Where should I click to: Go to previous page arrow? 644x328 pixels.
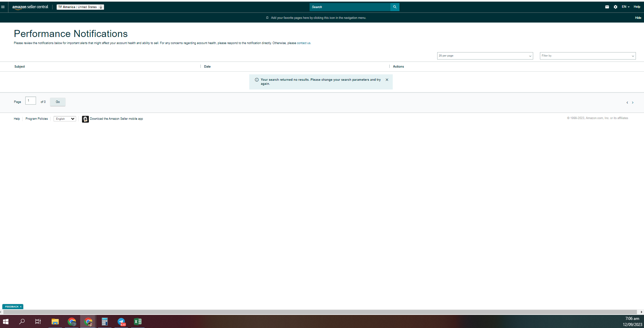pos(627,103)
